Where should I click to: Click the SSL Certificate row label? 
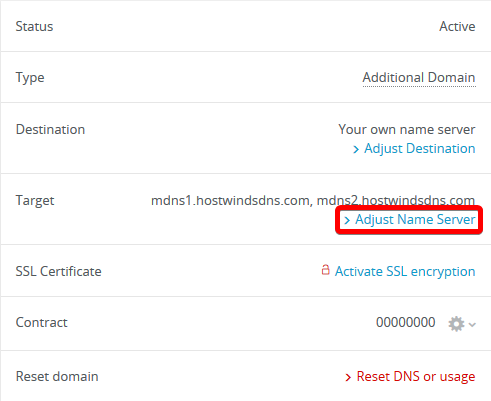[x=58, y=271]
